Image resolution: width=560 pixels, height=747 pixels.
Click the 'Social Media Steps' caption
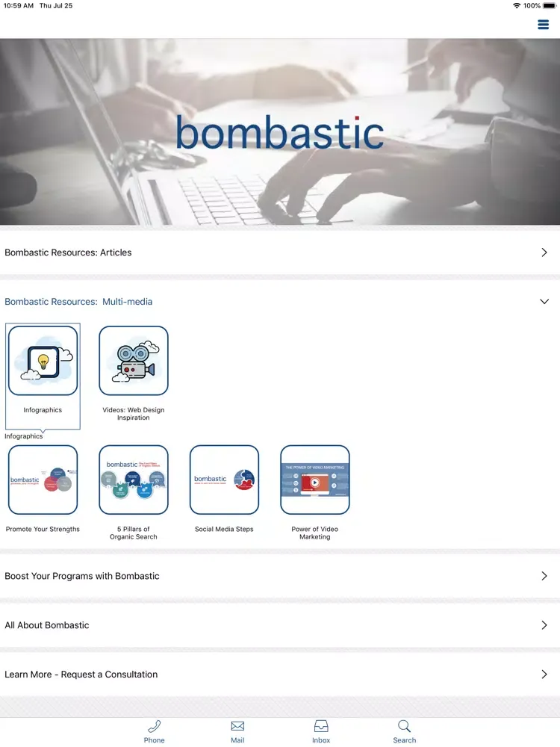[224, 529]
